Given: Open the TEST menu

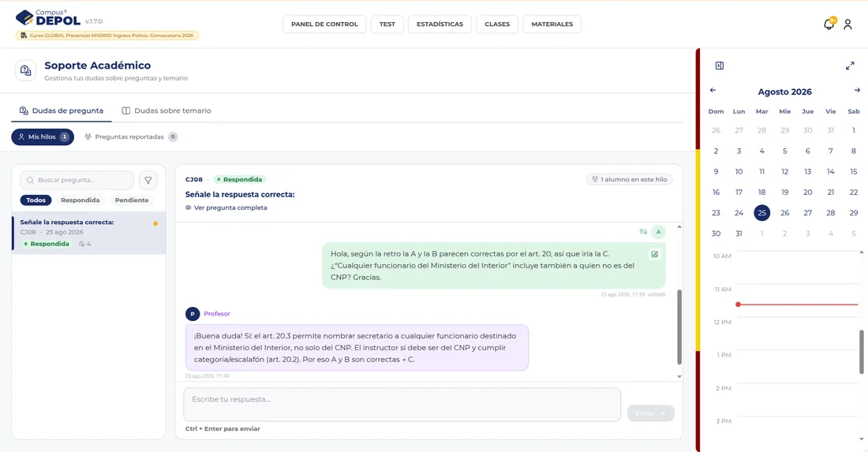Looking at the screenshot, I should (x=387, y=24).
